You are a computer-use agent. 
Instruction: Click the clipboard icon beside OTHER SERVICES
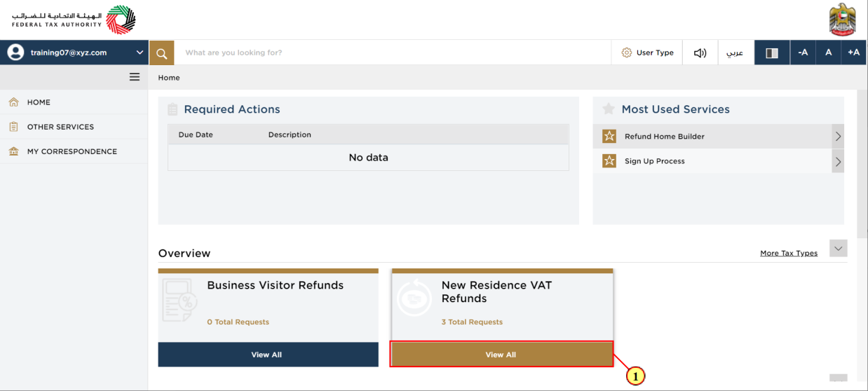[x=13, y=127]
